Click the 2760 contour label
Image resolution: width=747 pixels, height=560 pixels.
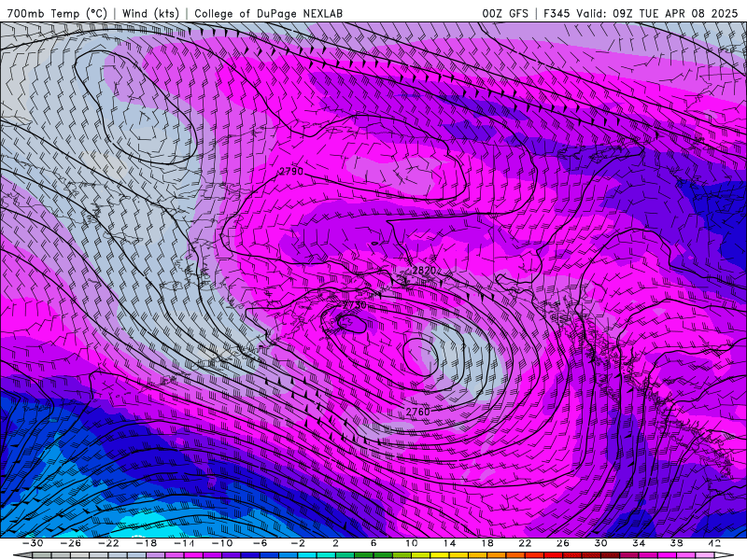[417, 412]
